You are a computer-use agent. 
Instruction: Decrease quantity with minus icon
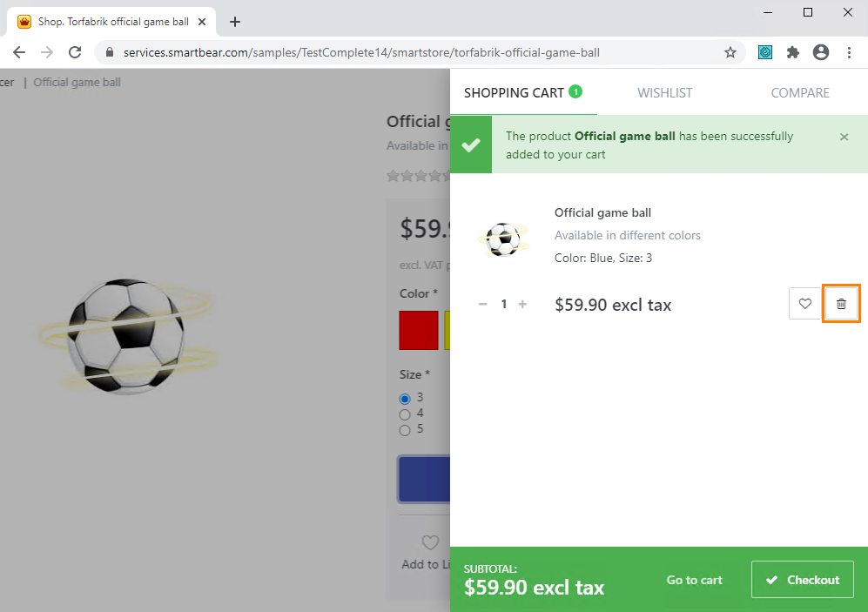pos(482,304)
